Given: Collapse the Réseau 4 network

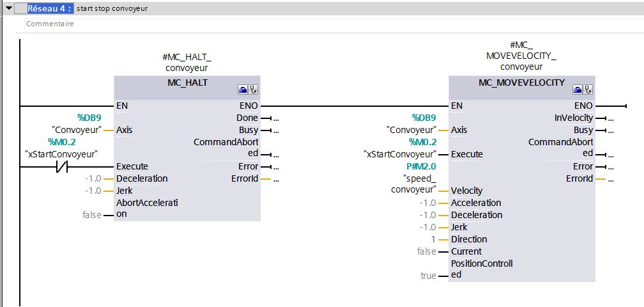Looking at the screenshot, I should (9, 9).
